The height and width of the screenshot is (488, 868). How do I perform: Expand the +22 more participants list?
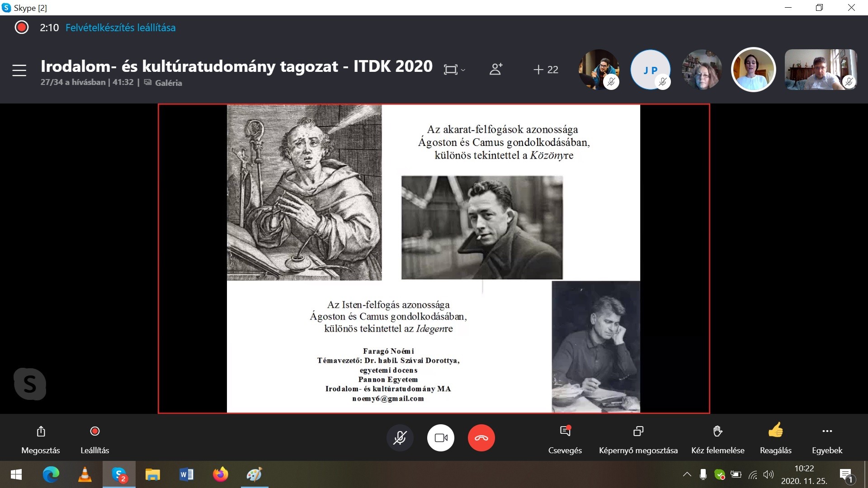tap(546, 70)
